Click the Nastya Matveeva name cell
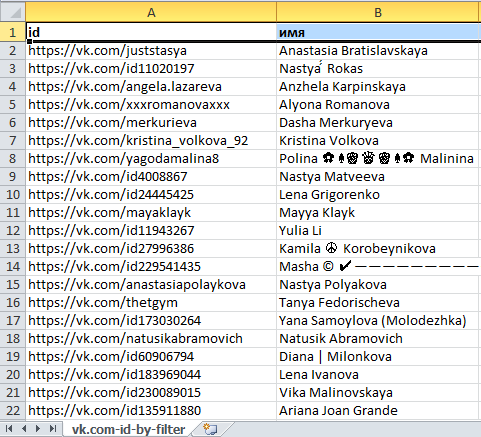The image size is (481, 437). tap(378, 177)
